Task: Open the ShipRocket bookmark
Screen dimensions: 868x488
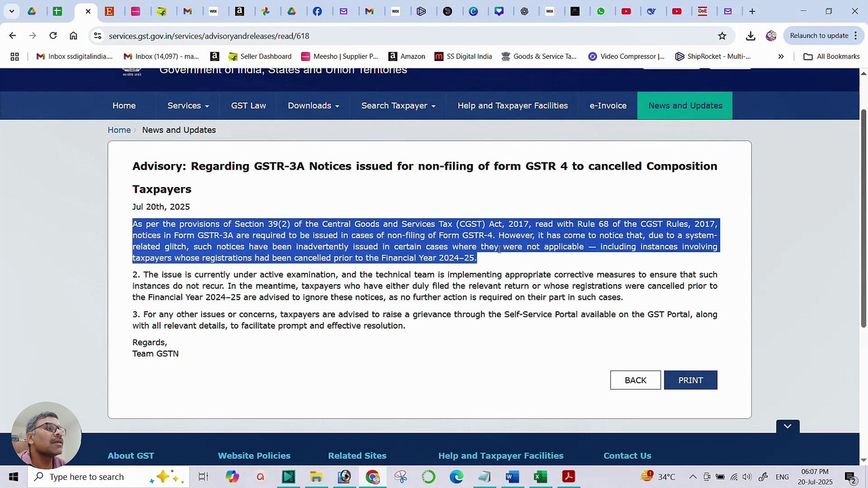Action: point(713,56)
